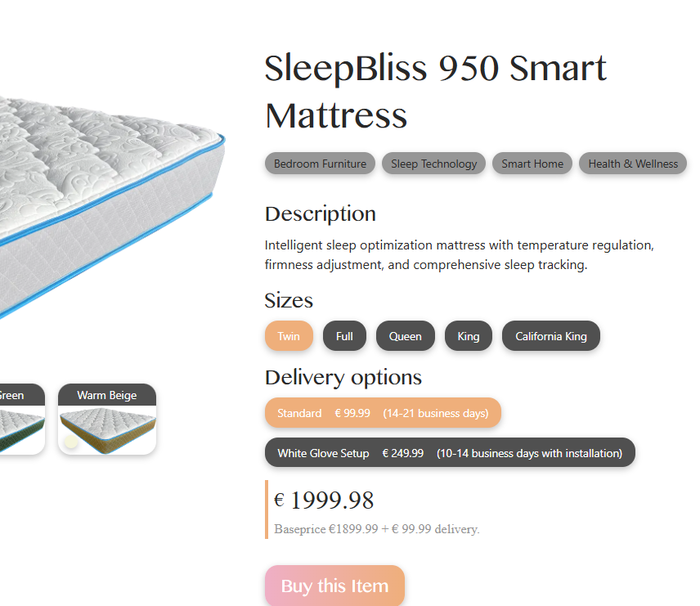Click the product description paragraph
Screen dimensions: 700x606
pyautogui.click(x=459, y=255)
